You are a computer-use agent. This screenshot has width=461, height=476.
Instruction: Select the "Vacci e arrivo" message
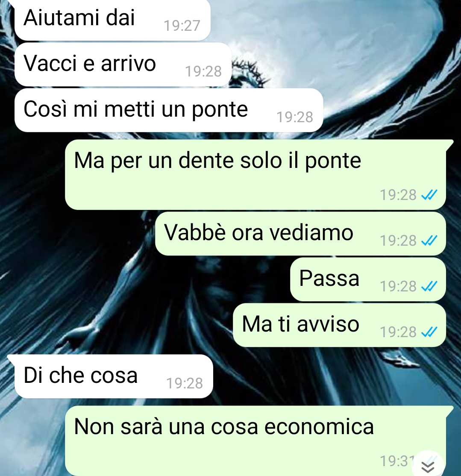(123, 65)
